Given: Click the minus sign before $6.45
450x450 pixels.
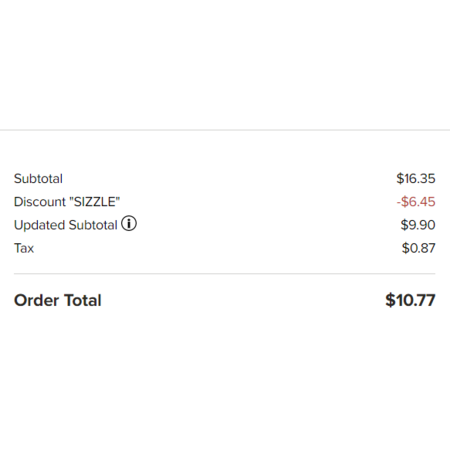Looking at the screenshot, I should click(x=398, y=202).
